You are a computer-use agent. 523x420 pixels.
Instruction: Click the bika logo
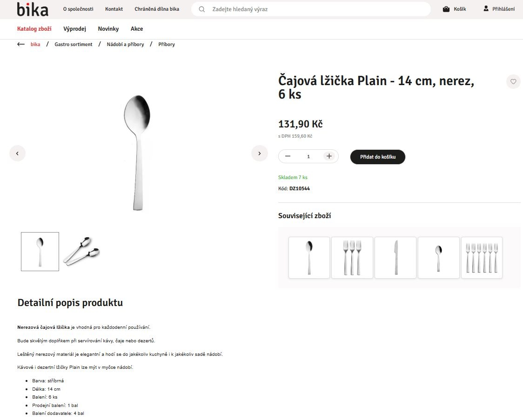pyautogui.click(x=33, y=9)
